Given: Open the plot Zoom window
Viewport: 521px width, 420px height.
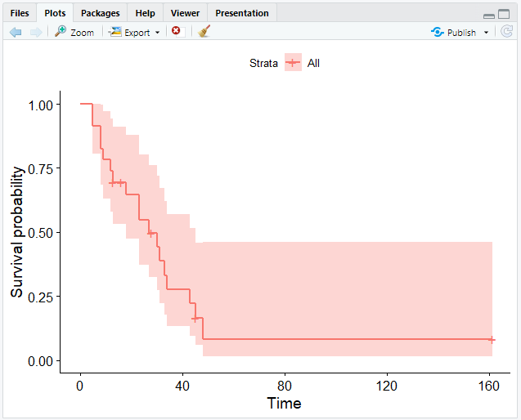Looking at the screenshot, I should (x=74, y=32).
